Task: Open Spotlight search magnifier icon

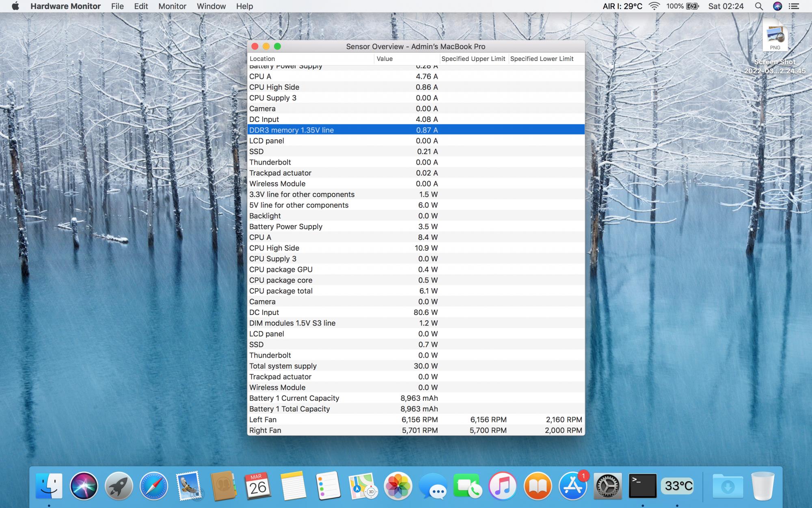Action: tap(758, 6)
